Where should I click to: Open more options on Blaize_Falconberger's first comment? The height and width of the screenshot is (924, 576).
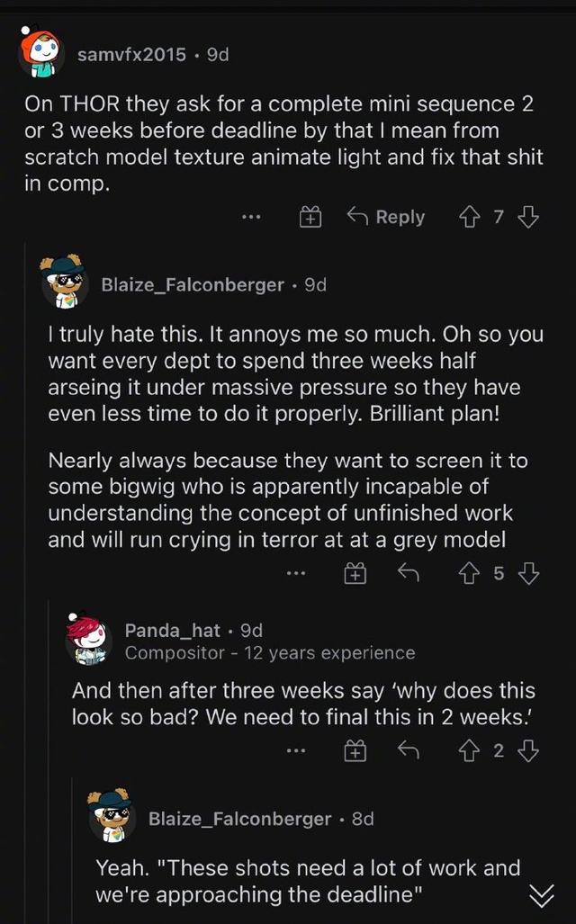point(296,573)
